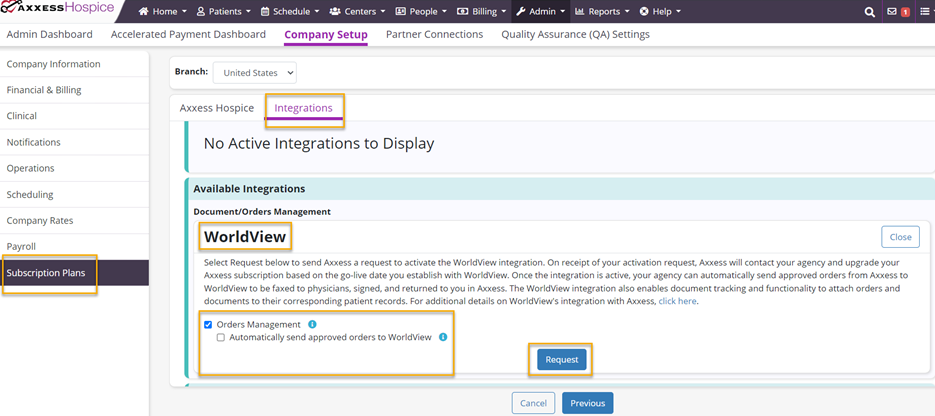Expand the Billing dropdown menu
Viewport: 935px width, 416px height.
(481, 12)
